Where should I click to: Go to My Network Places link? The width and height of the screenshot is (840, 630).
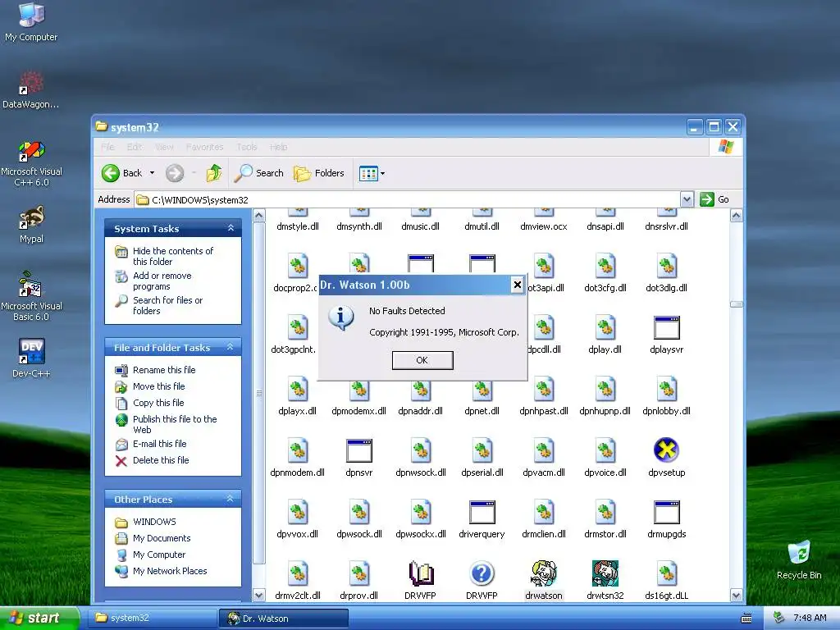pyautogui.click(x=169, y=571)
